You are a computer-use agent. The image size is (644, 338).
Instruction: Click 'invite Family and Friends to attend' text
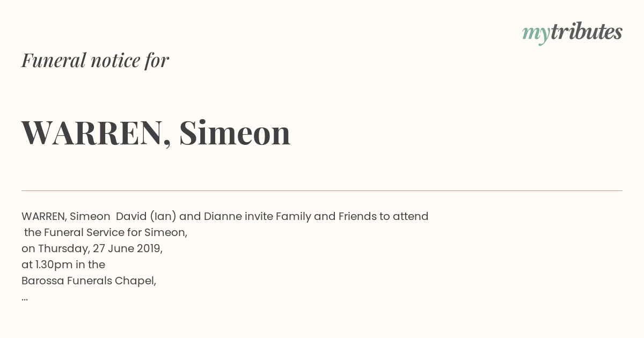[x=336, y=216]
